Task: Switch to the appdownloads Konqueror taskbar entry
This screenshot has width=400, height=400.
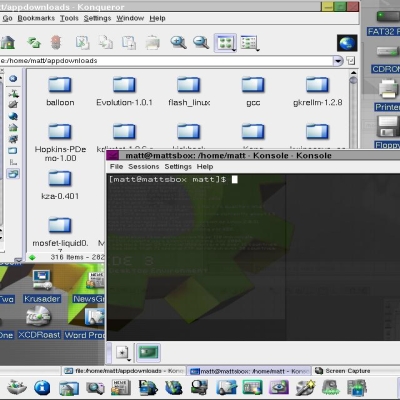Action: pyautogui.click(x=124, y=371)
